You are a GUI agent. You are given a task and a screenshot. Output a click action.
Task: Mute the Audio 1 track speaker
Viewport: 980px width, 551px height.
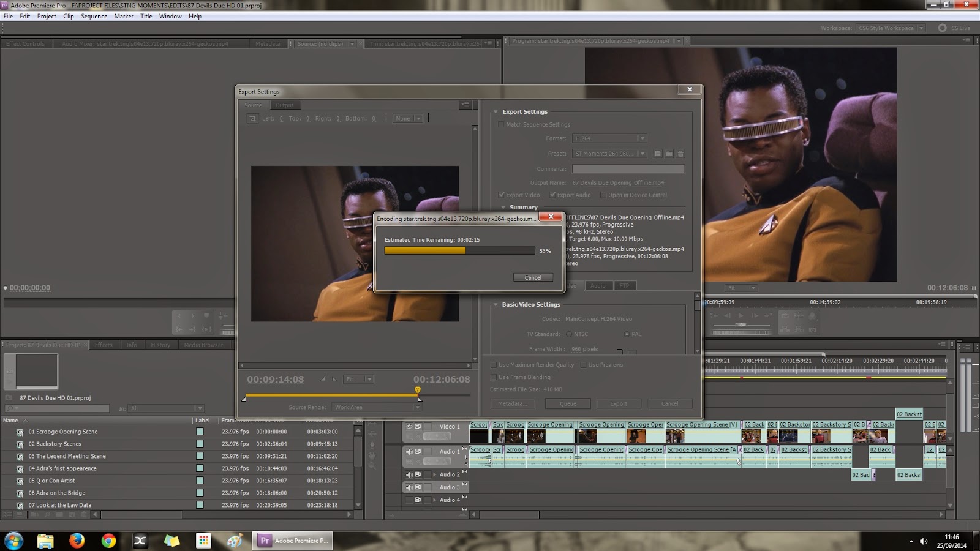[409, 452]
